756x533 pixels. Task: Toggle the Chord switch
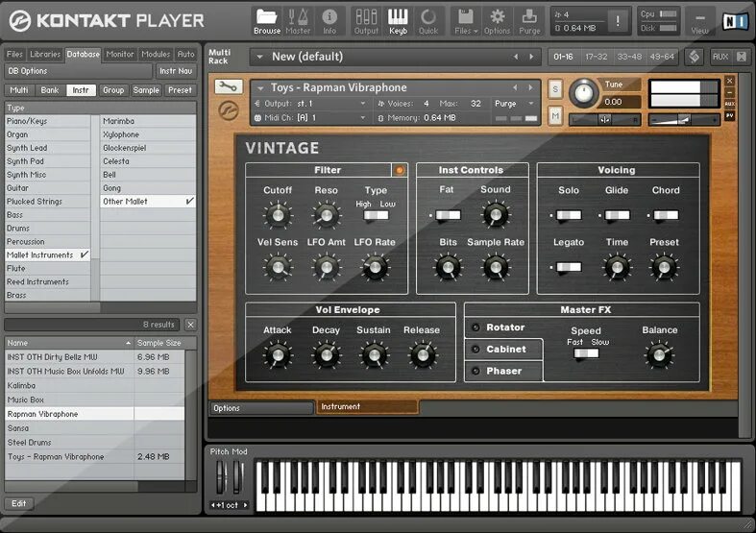pos(666,215)
